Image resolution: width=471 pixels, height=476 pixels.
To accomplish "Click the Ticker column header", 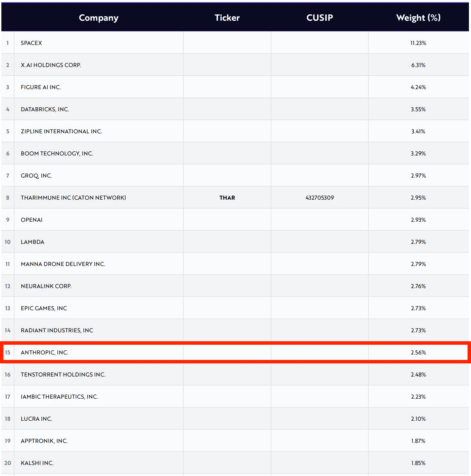I will pos(227,18).
